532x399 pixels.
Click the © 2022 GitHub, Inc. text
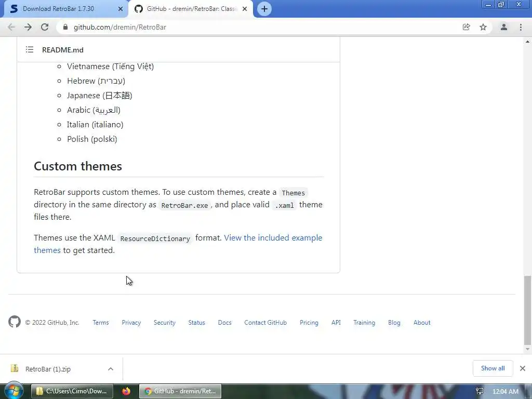52,323
